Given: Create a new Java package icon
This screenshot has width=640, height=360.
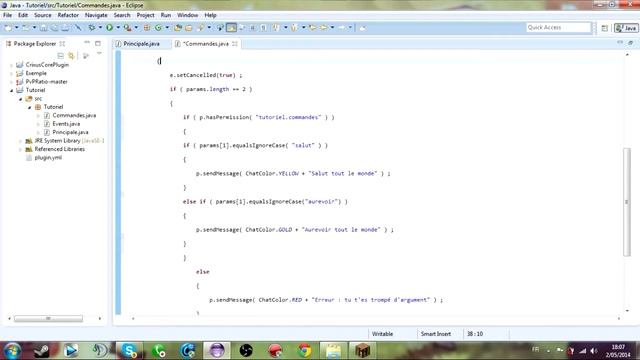Looking at the screenshot, I should (147, 28).
